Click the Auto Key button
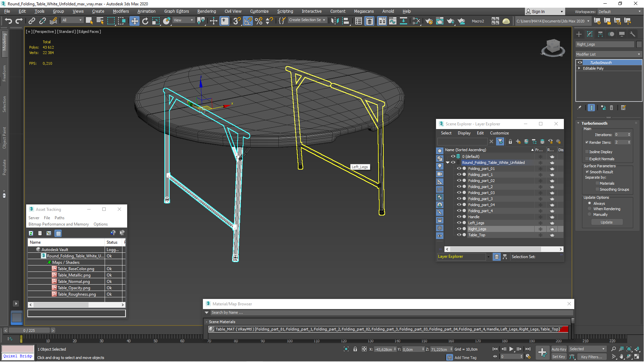The height and width of the screenshot is (362, 644). (x=559, y=349)
